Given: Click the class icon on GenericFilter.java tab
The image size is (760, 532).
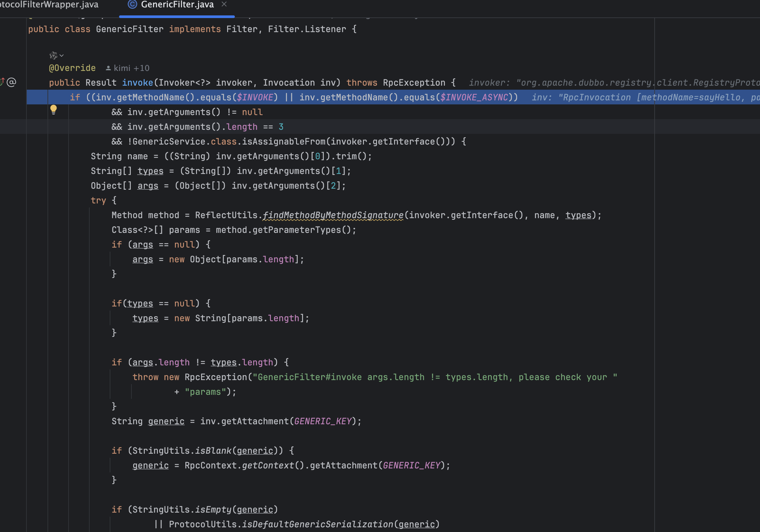Looking at the screenshot, I should [132, 4].
